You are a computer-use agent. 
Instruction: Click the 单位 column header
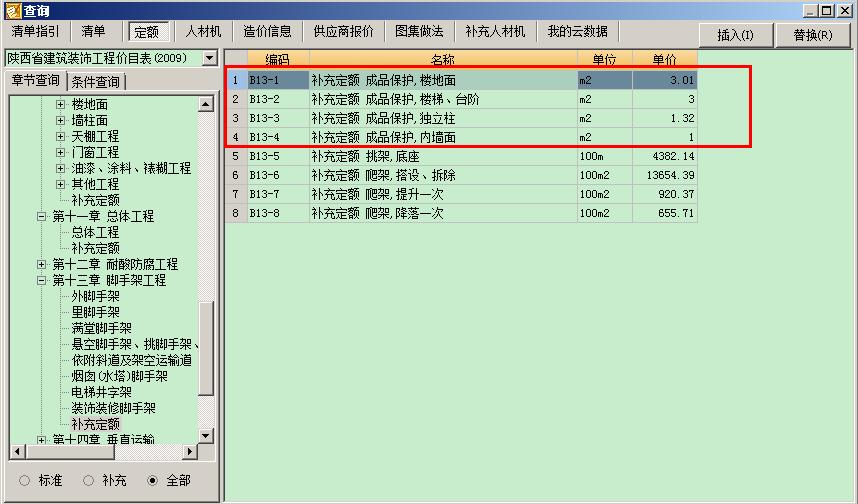pyautogui.click(x=605, y=59)
